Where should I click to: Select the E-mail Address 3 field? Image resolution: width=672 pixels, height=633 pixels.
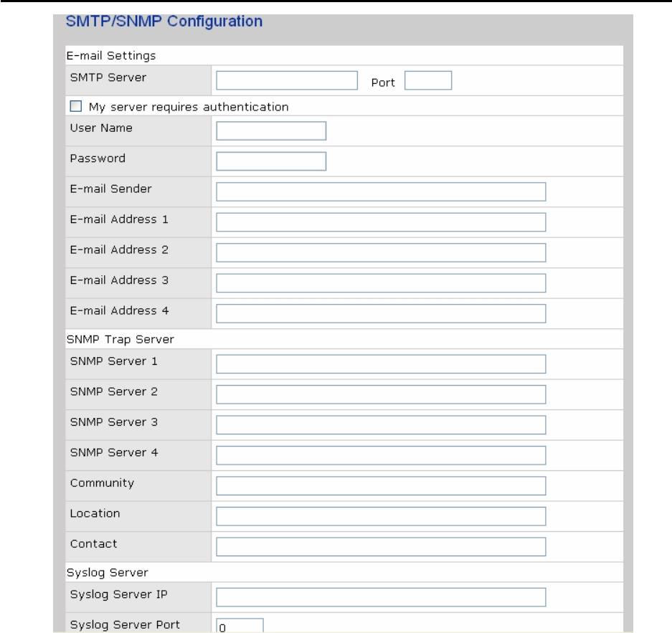381,283
